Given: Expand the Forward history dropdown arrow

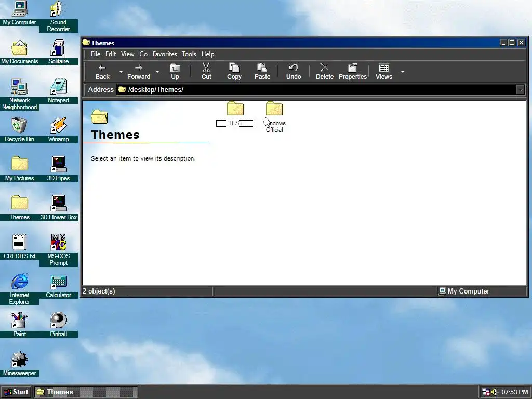Looking at the screenshot, I should [x=157, y=72].
